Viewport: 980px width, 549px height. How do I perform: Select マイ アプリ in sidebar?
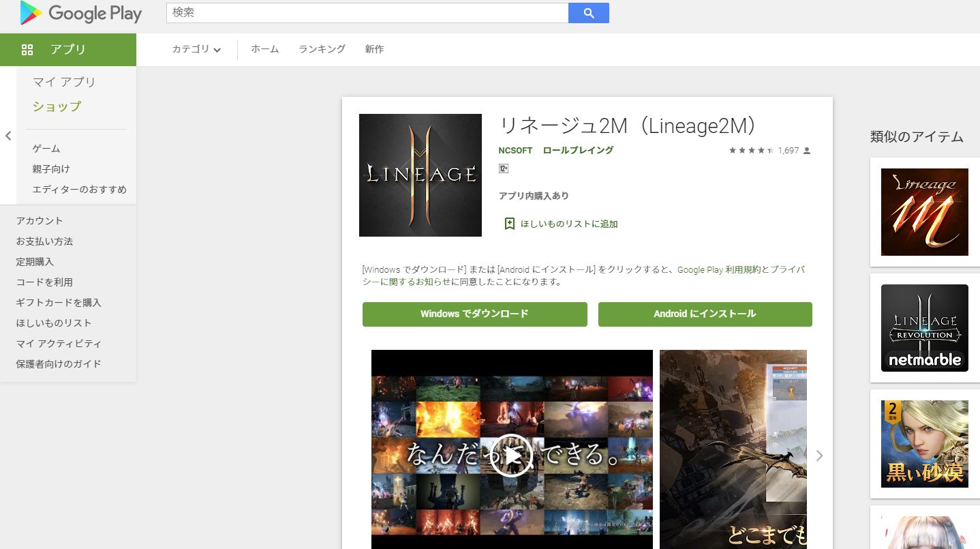pyautogui.click(x=65, y=82)
